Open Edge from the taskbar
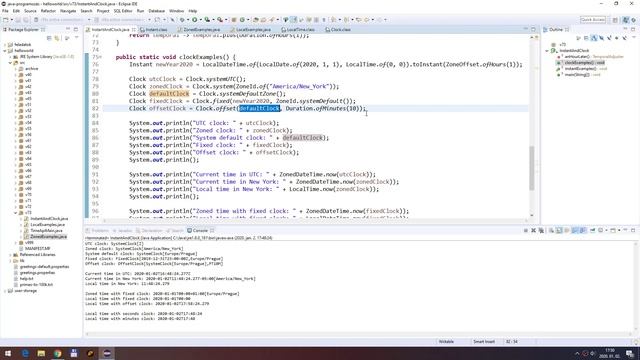Screen dimensions: 640x360 [x=25, y=353]
